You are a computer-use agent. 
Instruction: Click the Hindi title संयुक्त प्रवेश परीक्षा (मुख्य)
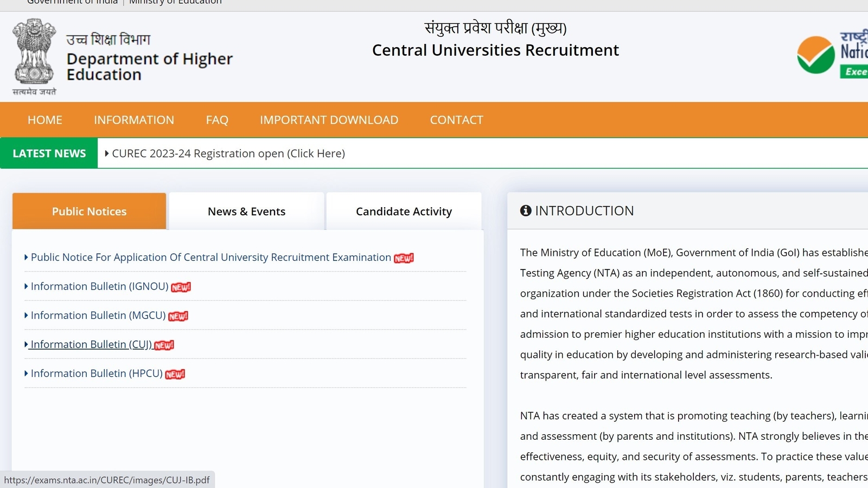coord(495,28)
